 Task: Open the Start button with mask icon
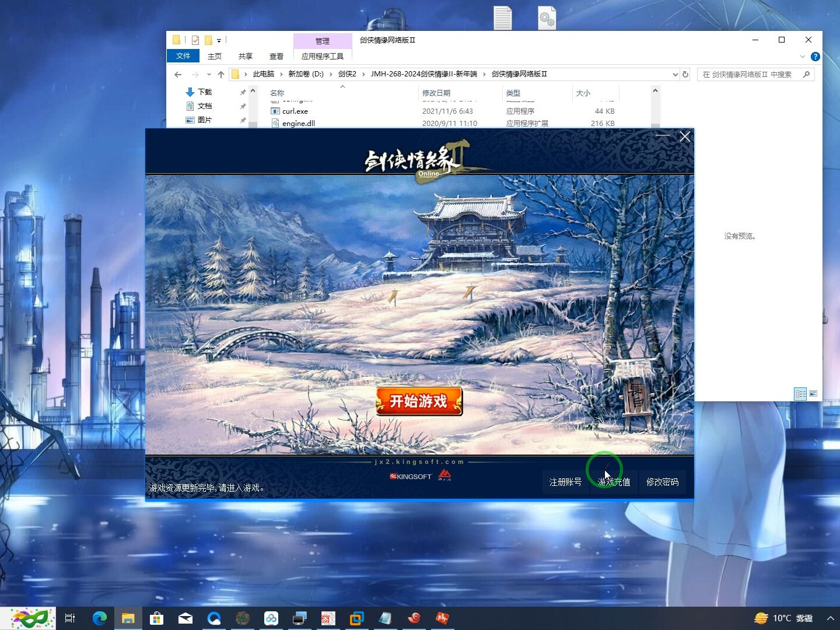28,618
